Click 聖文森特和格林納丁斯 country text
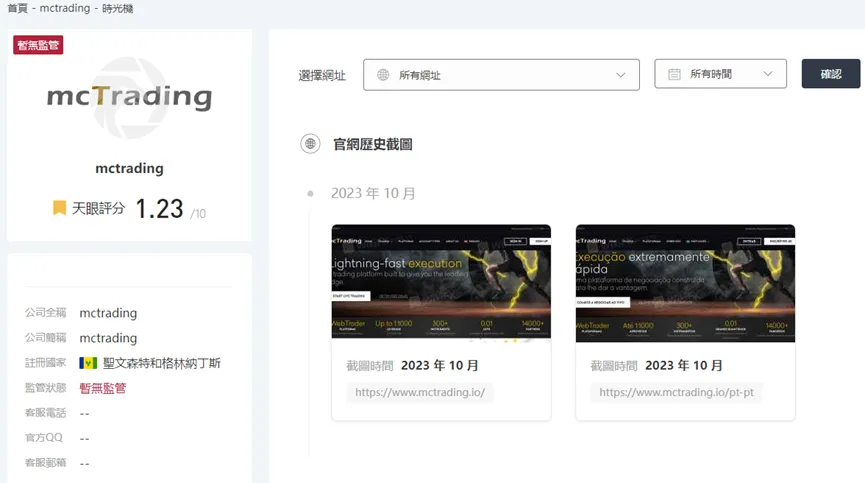Screen dimensions: 865x483 [162, 363]
